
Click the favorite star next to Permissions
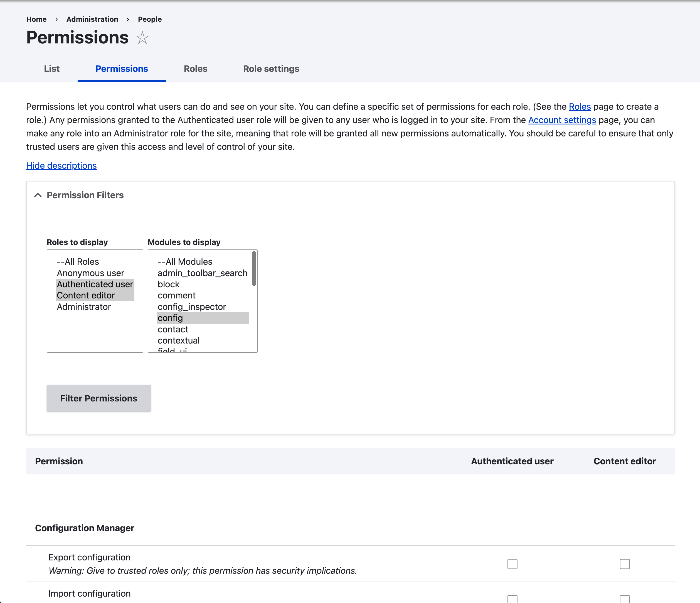142,38
